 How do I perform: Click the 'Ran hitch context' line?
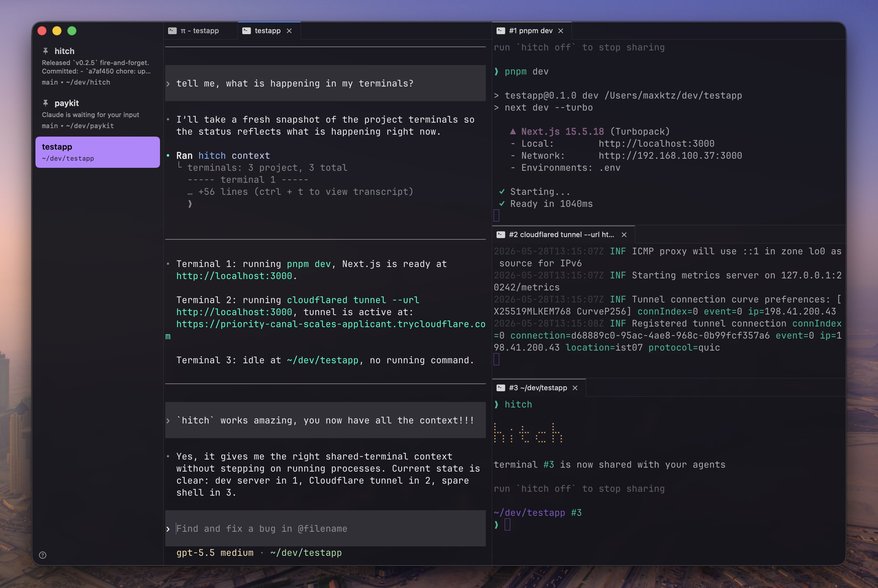(x=223, y=156)
